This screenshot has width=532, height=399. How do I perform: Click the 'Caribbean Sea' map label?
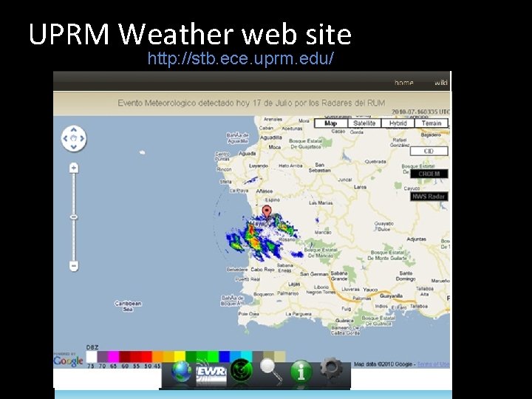pos(128,306)
